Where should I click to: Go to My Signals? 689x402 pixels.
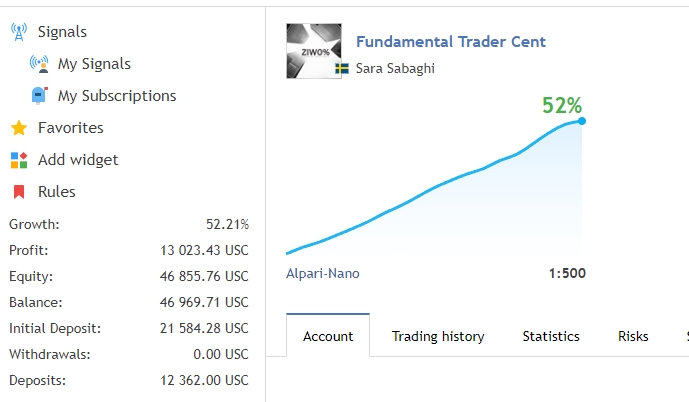click(x=94, y=64)
